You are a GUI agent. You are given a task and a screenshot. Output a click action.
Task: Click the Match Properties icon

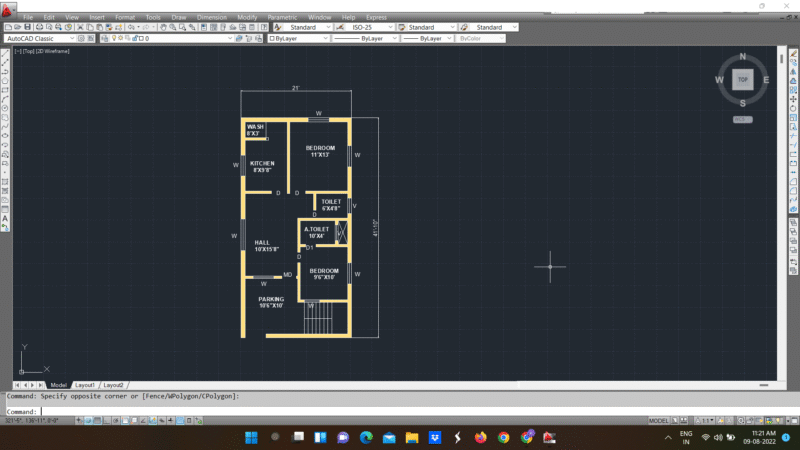pos(109,27)
